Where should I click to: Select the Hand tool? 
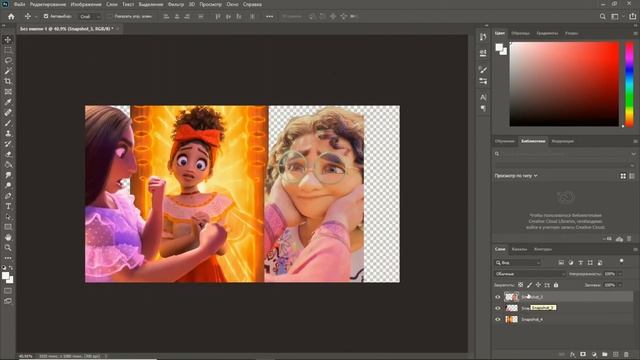8,237
